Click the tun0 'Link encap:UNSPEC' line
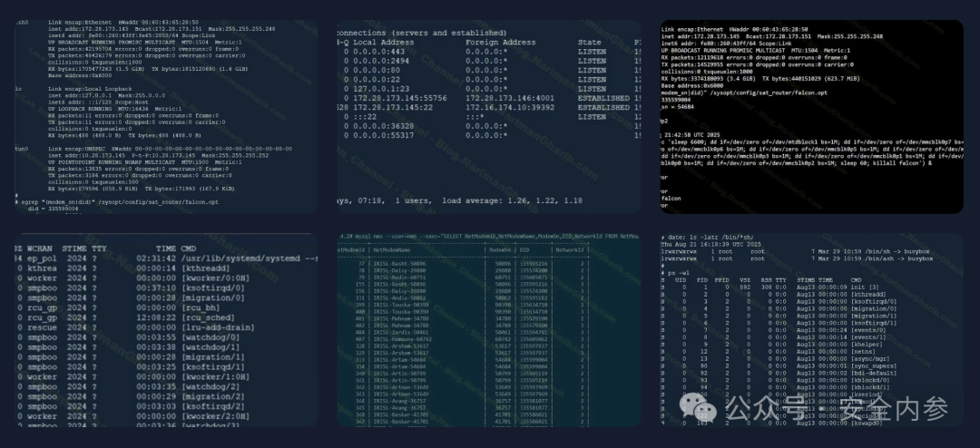980x448 pixels. tap(170, 149)
